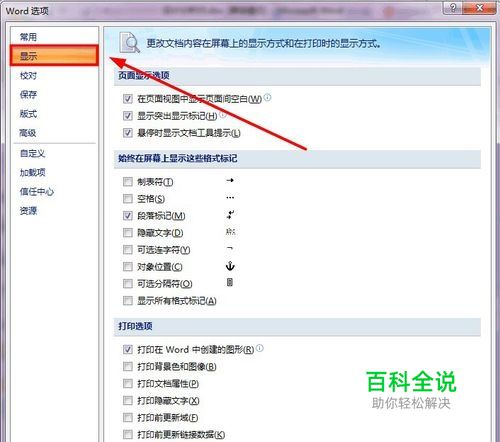Toggle 显示突出显示标记 checkbox
The height and width of the screenshot is (442, 500).
[x=128, y=116]
